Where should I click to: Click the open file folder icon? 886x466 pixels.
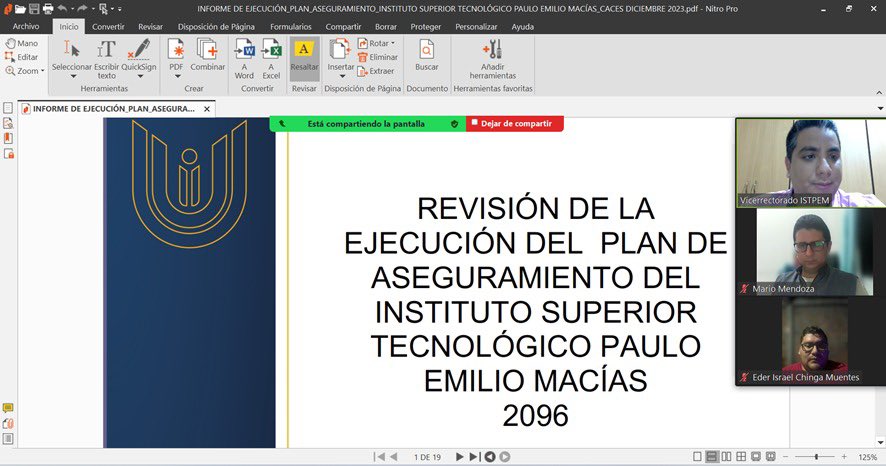click(20, 8)
